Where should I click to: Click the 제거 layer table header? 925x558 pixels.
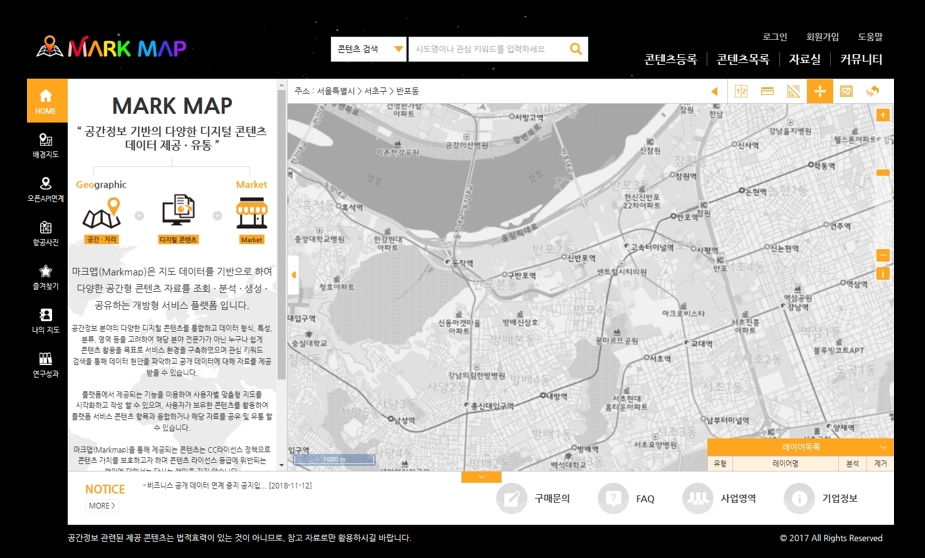pyautogui.click(x=880, y=464)
